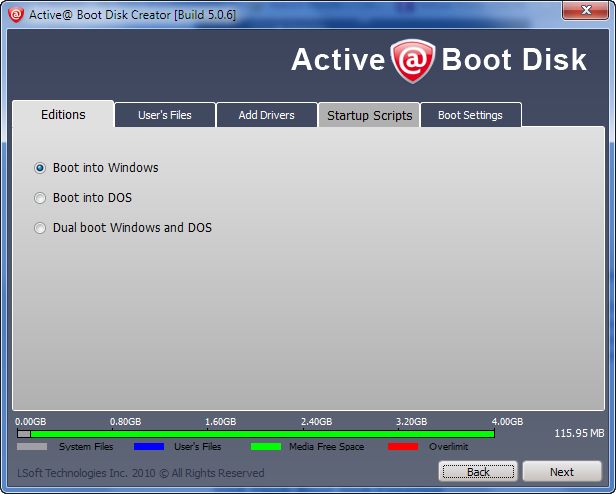
Task: Close the Boot Disk Creator window
Action: point(585,10)
